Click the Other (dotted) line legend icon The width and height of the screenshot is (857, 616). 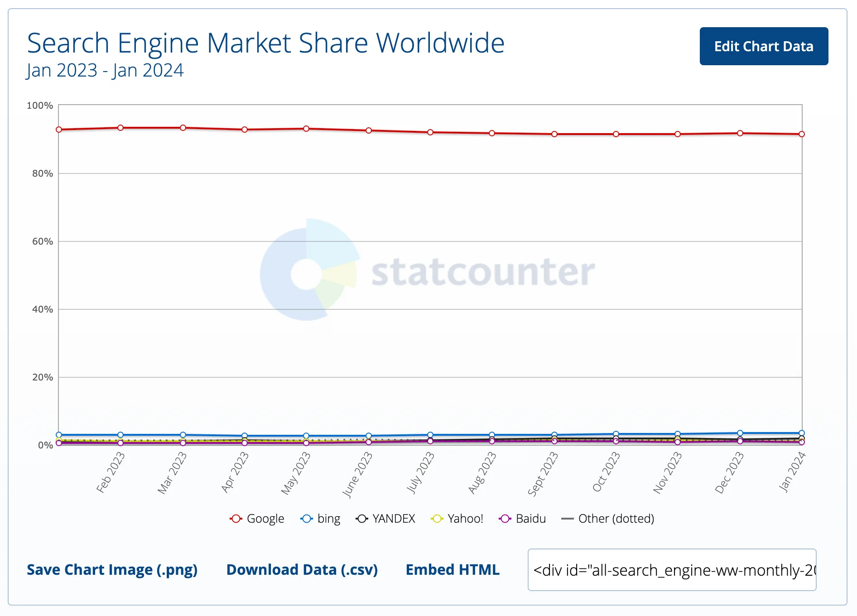tap(568, 519)
